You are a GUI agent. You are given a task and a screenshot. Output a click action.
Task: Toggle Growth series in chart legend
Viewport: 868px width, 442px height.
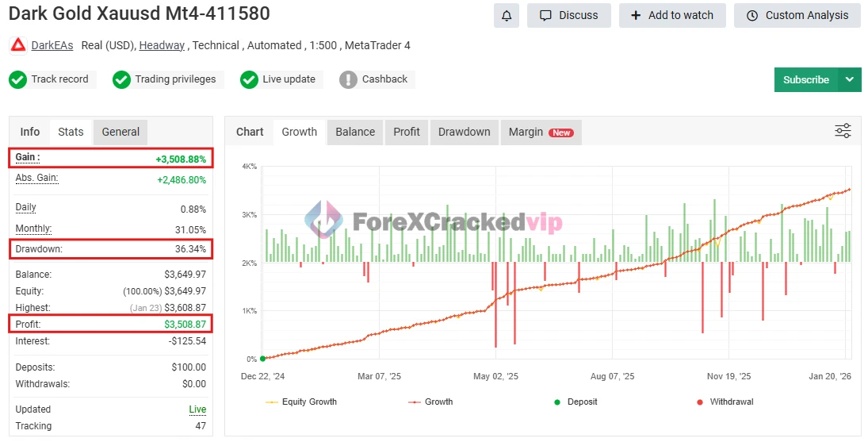pos(430,402)
